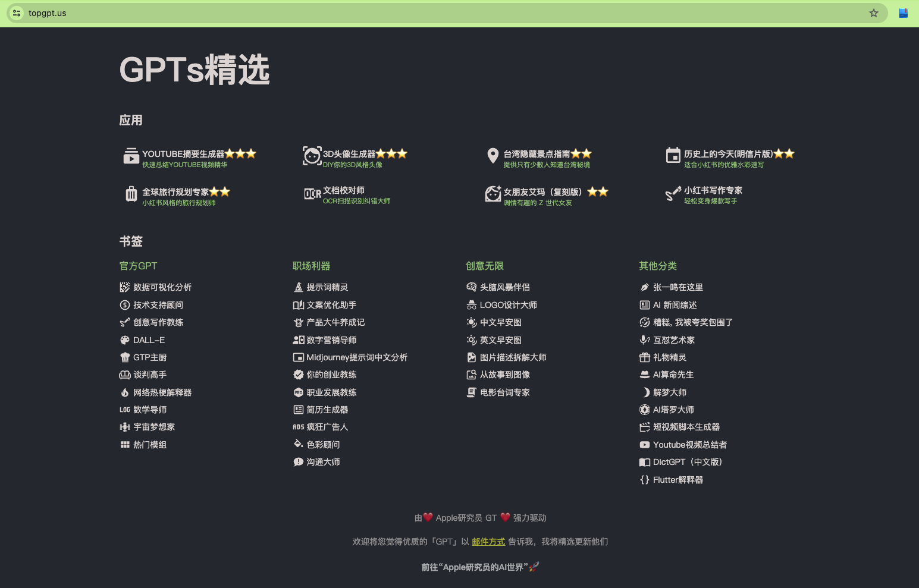Open the 文档校对师 app link
919x588 pixels.
[344, 190]
